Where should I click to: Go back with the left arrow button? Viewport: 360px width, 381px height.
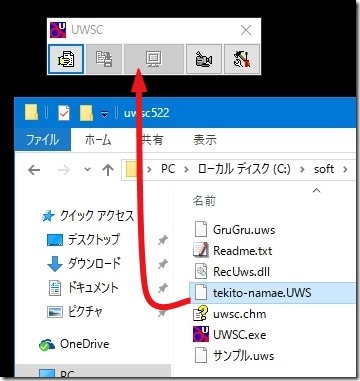click(x=34, y=170)
